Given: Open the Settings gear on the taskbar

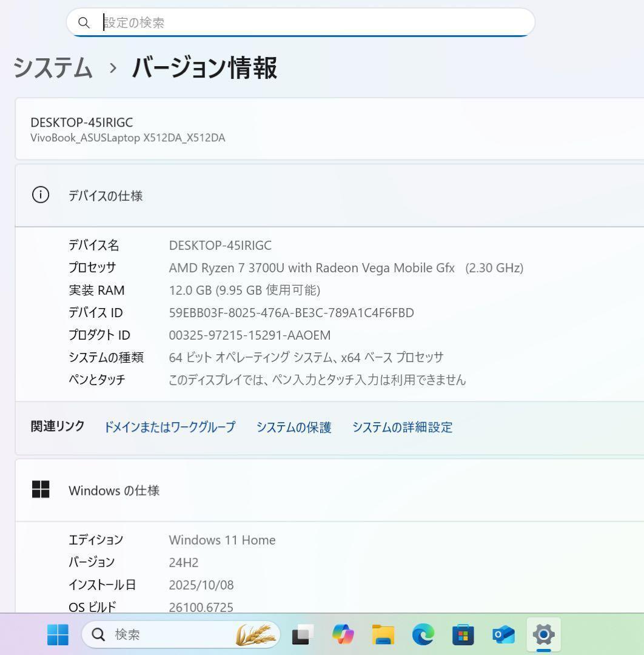Looking at the screenshot, I should [x=543, y=635].
